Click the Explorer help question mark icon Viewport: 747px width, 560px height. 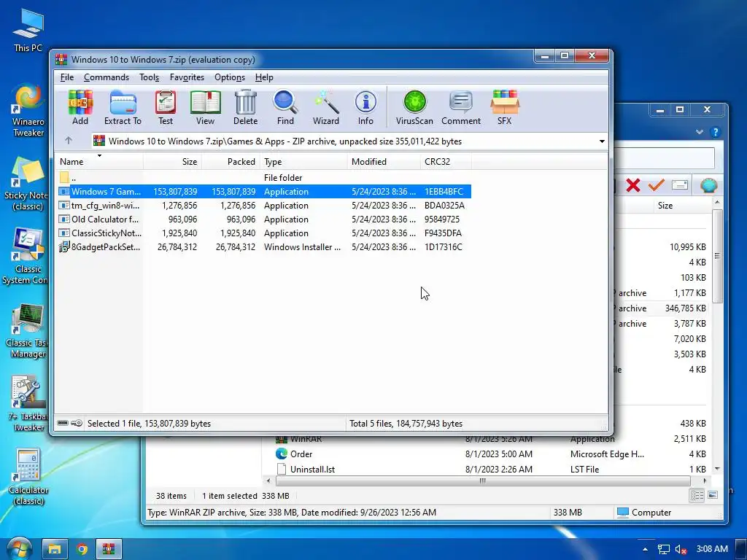(x=715, y=132)
